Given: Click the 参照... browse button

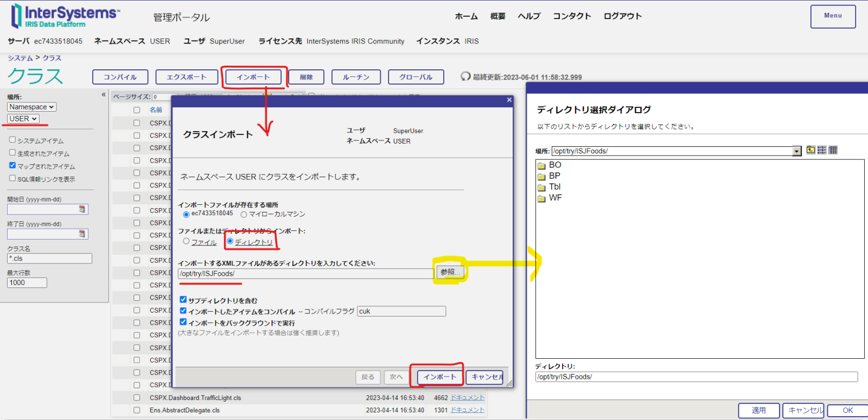Looking at the screenshot, I should coord(450,272).
